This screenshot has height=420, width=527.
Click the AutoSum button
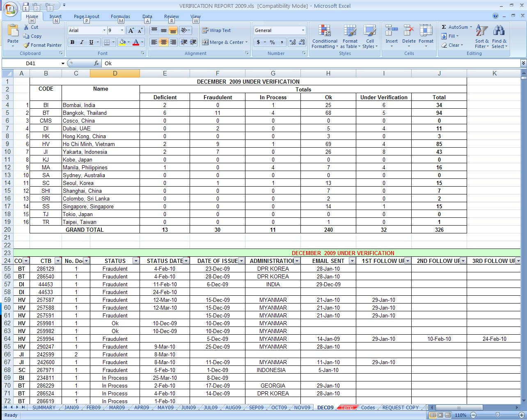click(x=455, y=27)
